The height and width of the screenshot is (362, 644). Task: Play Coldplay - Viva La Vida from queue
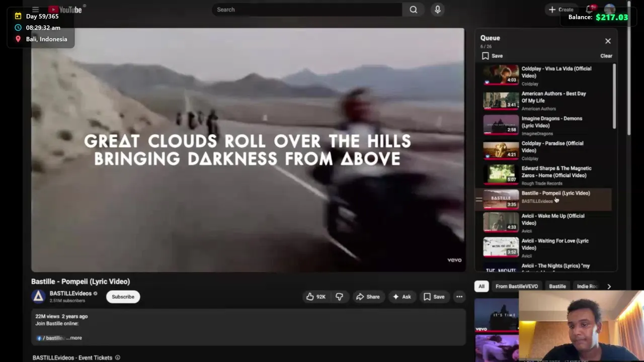pyautogui.click(x=544, y=75)
